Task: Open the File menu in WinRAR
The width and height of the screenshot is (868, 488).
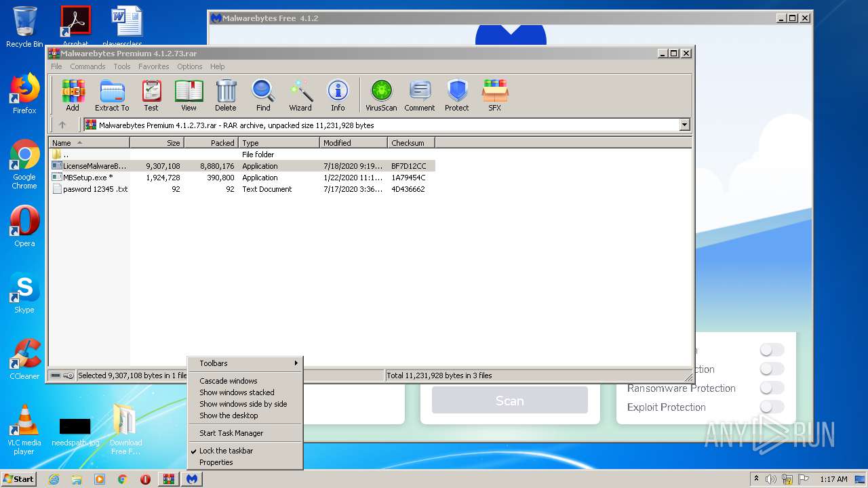Action: (x=56, y=66)
